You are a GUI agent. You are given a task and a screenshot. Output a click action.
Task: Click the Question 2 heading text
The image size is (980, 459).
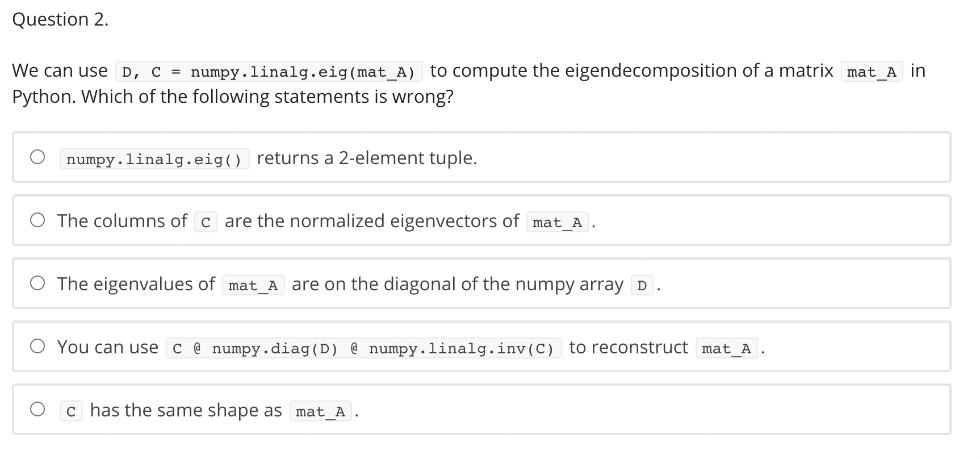coord(60,19)
